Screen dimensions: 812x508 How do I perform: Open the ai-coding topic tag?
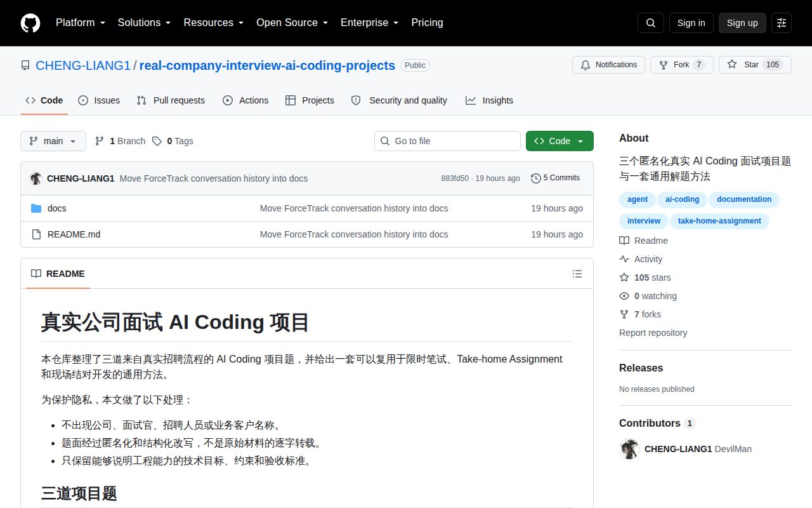tap(683, 199)
